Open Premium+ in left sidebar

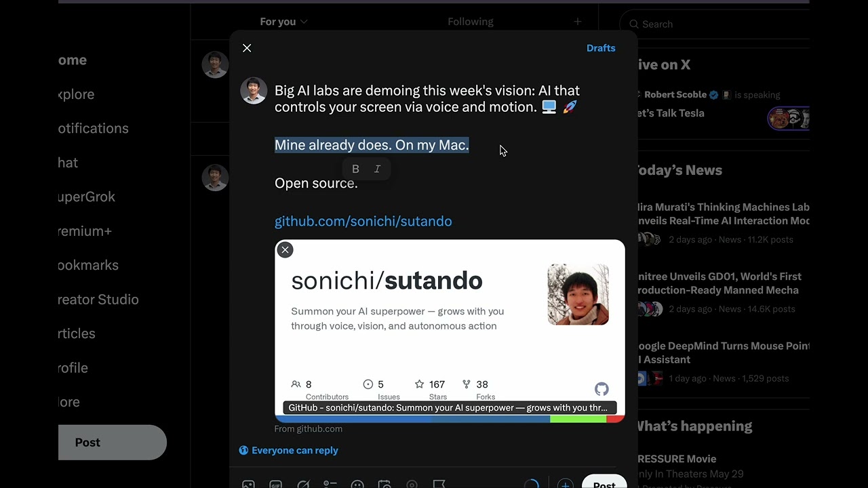pos(85,231)
